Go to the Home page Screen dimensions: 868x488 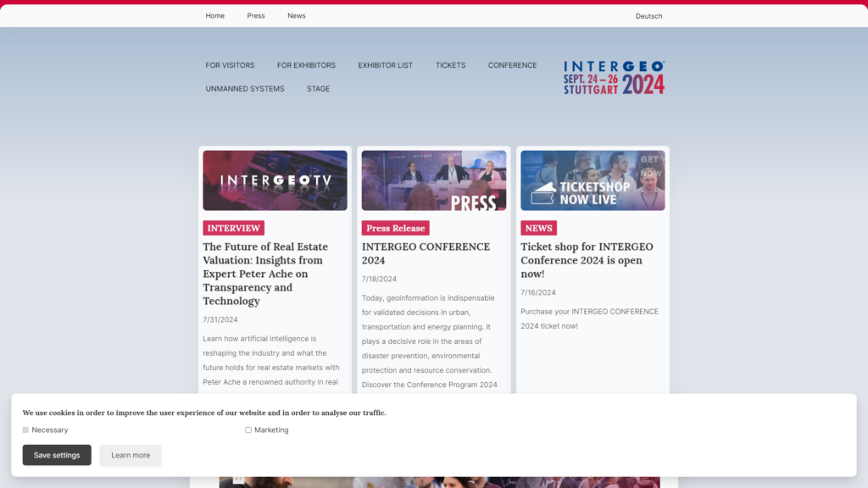[214, 16]
